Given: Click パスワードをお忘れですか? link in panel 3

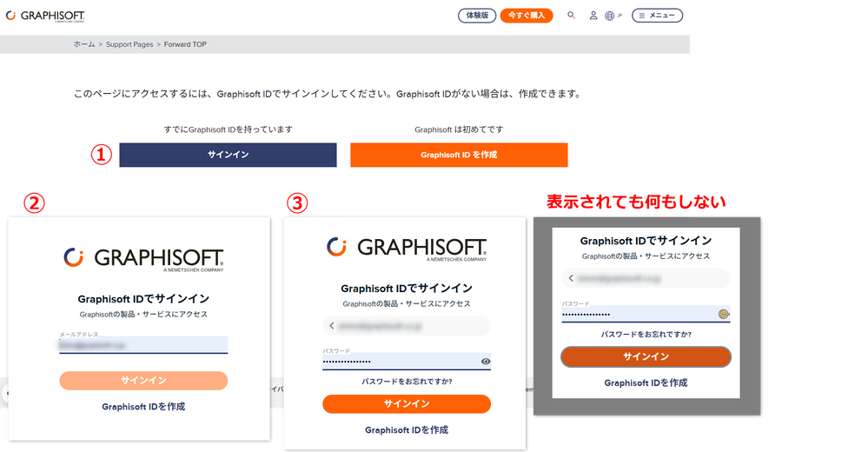Looking at the screenshot, I should [x=407, y=381].
